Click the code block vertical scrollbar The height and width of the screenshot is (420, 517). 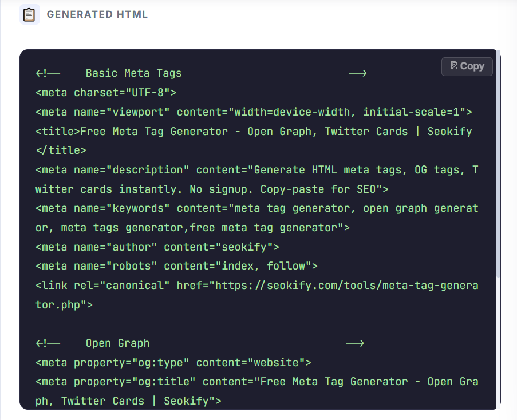click(x=499, y=164)
